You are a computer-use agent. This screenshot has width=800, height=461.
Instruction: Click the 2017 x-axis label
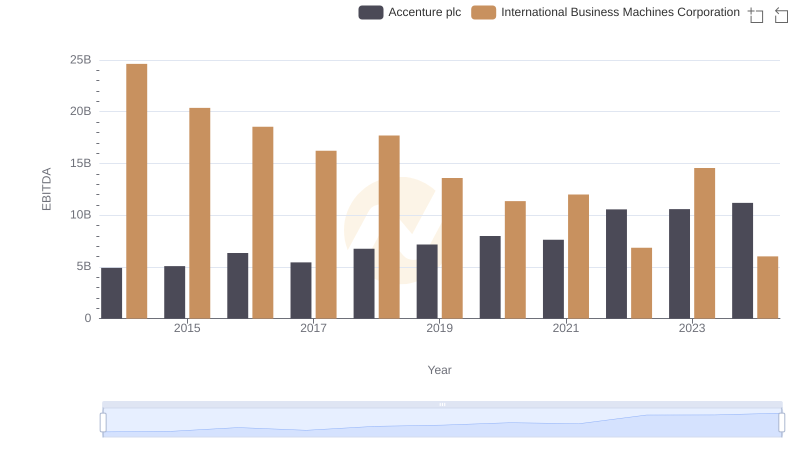[313, 328]
